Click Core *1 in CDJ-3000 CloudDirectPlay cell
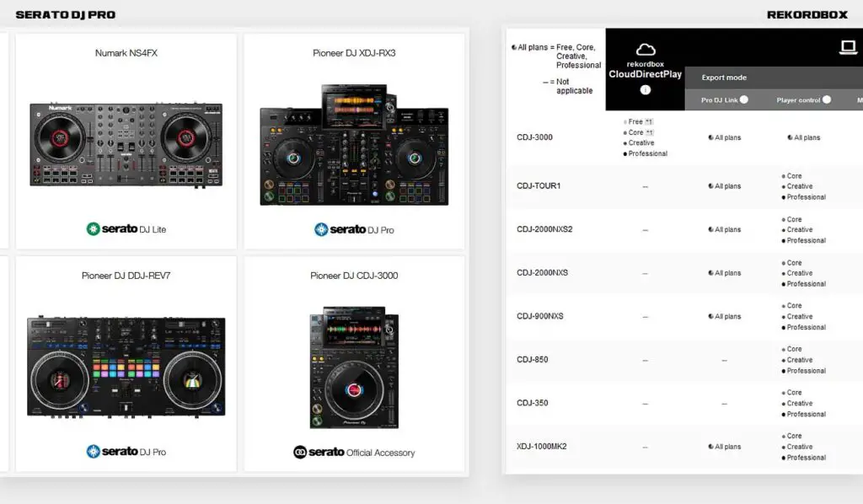Screen dimensions: 863x504 (639, 132)
